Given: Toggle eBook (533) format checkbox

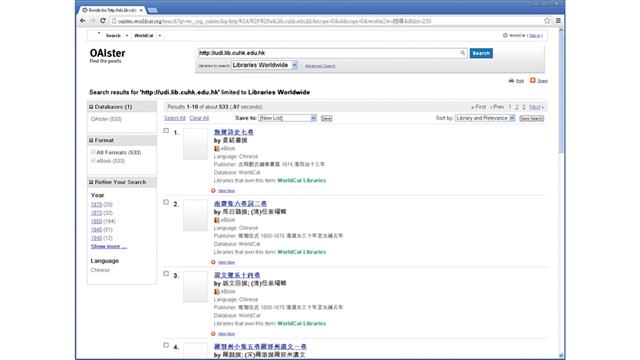Looking at the screenshot, I should click(93, 160).
